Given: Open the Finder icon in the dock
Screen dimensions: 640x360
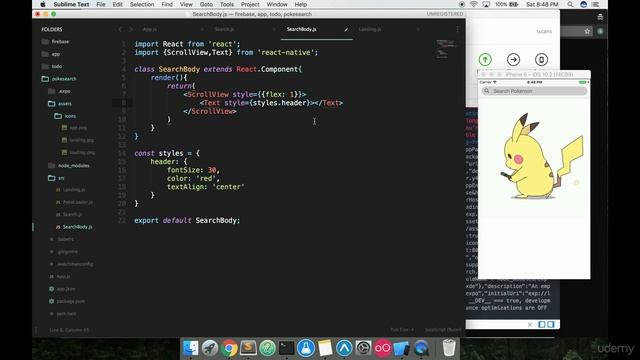Looking at the screenshot, I should pos(190,348).
